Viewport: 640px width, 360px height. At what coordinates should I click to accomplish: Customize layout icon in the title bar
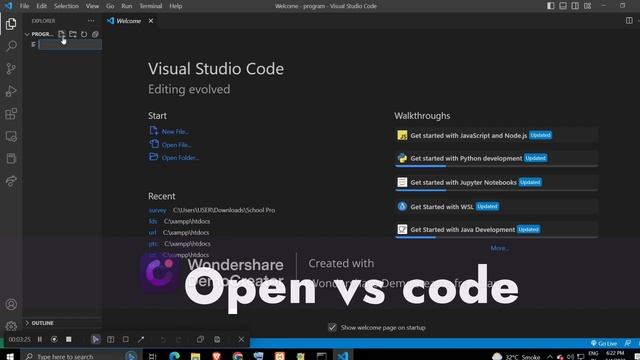tap(587, 6)
